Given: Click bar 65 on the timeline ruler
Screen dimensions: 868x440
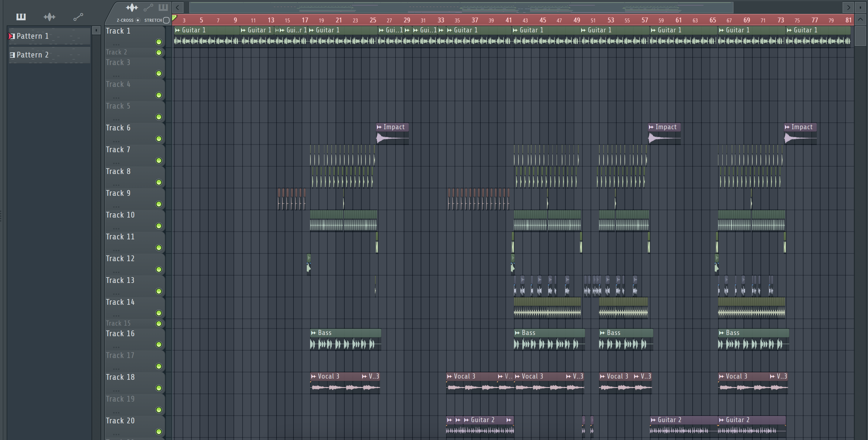Looking at the screenshot, I should [x=712, y=20].
